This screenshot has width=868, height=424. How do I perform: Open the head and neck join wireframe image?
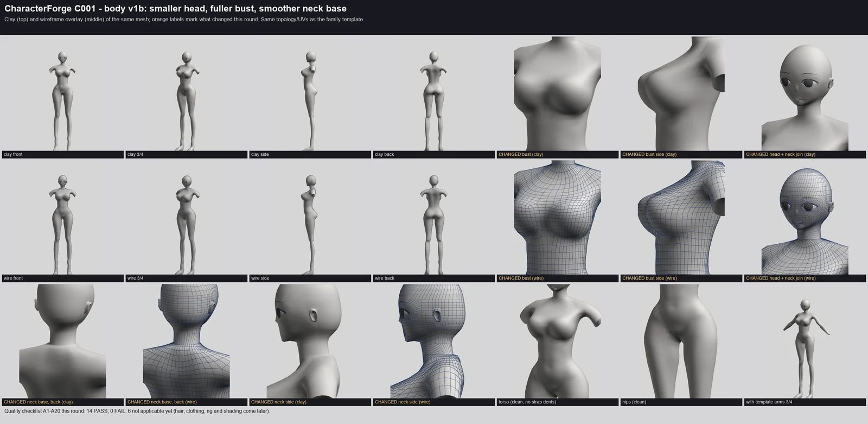(x=805, y=217)
